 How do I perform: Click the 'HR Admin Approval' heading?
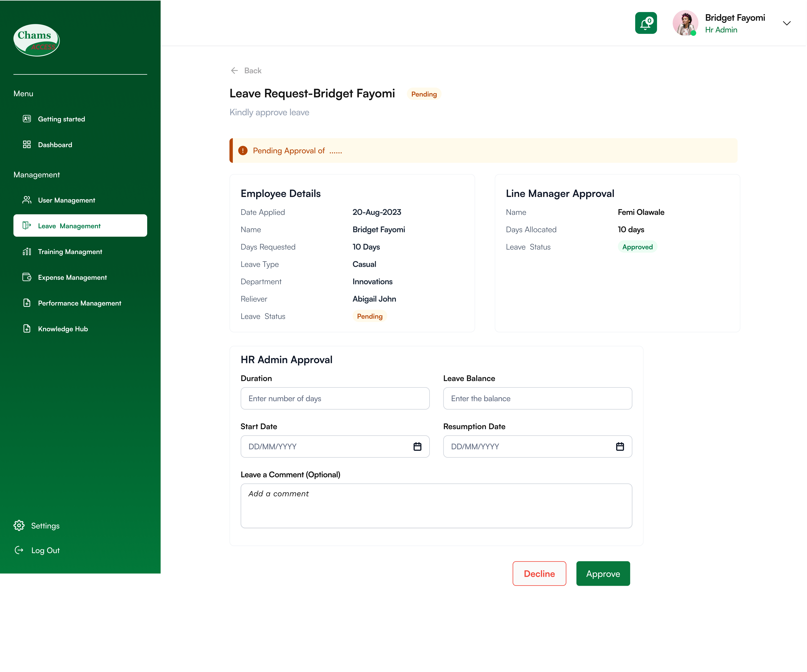[287, 360]
